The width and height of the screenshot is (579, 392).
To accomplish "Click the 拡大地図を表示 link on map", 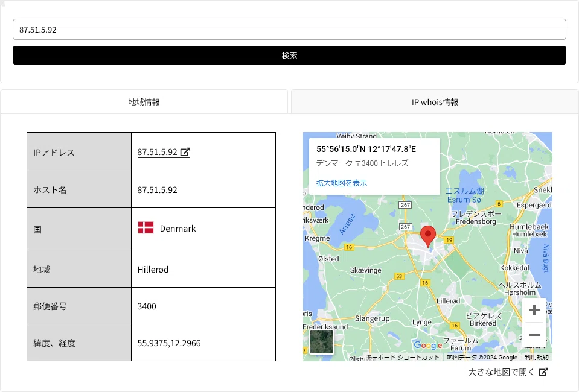I will tap(342, 183).
